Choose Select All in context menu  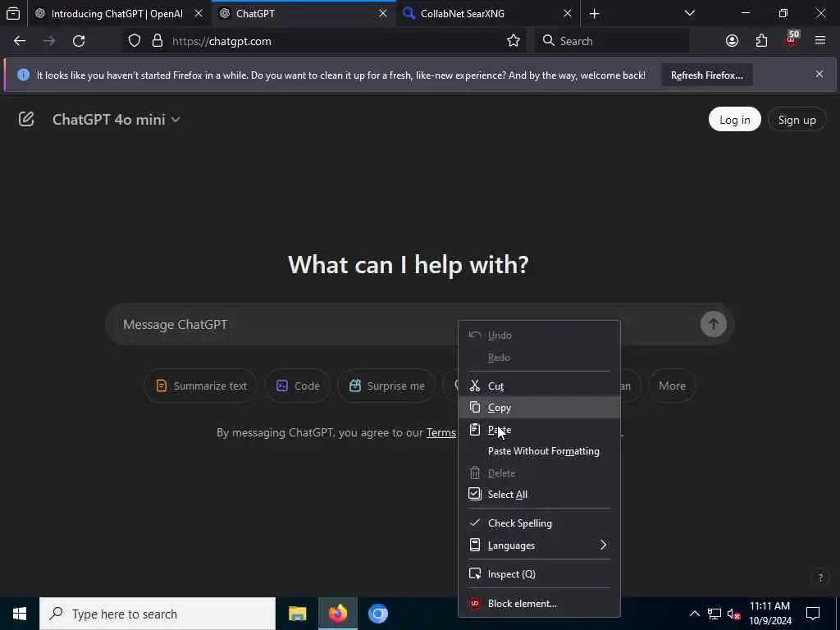(540, 495)
